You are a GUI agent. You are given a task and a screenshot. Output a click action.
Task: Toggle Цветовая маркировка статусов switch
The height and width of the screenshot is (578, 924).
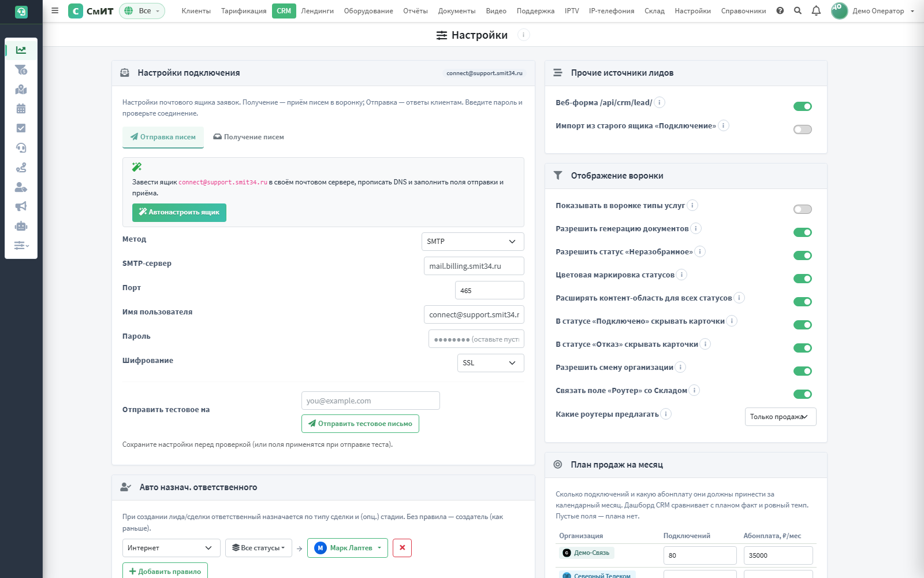803,279
